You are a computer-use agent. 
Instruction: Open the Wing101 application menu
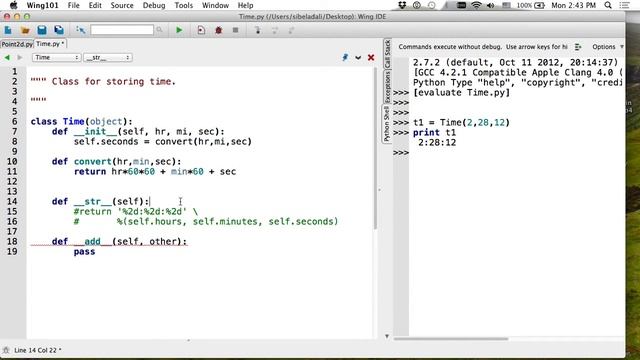coord(42,5)
